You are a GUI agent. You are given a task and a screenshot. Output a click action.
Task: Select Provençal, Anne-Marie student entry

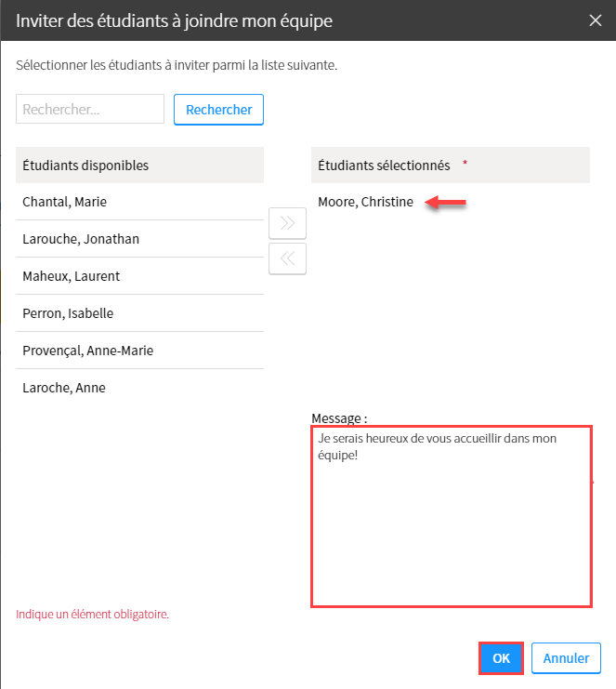(x=139, y=351)
